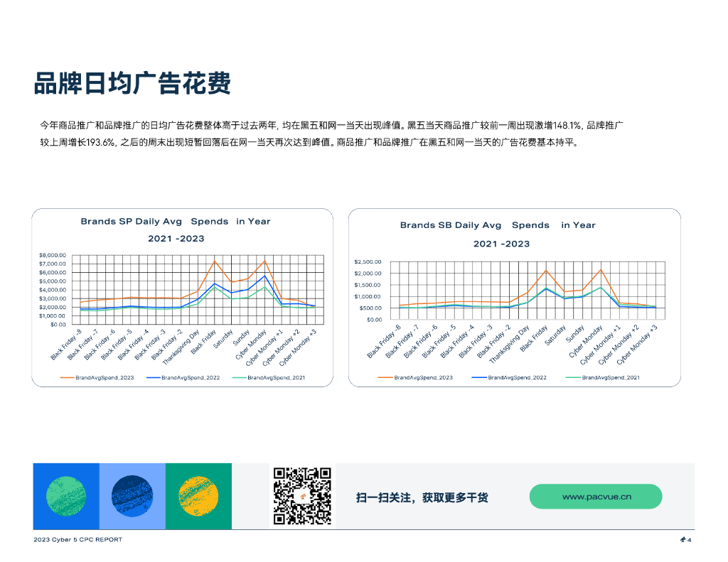Image resolution: width=728 pixels, height=562 pixels.
Task: Click BrandAvgSpend_2021 legend in SB chart
Action: pyautogui.click(x=603, y=378)
